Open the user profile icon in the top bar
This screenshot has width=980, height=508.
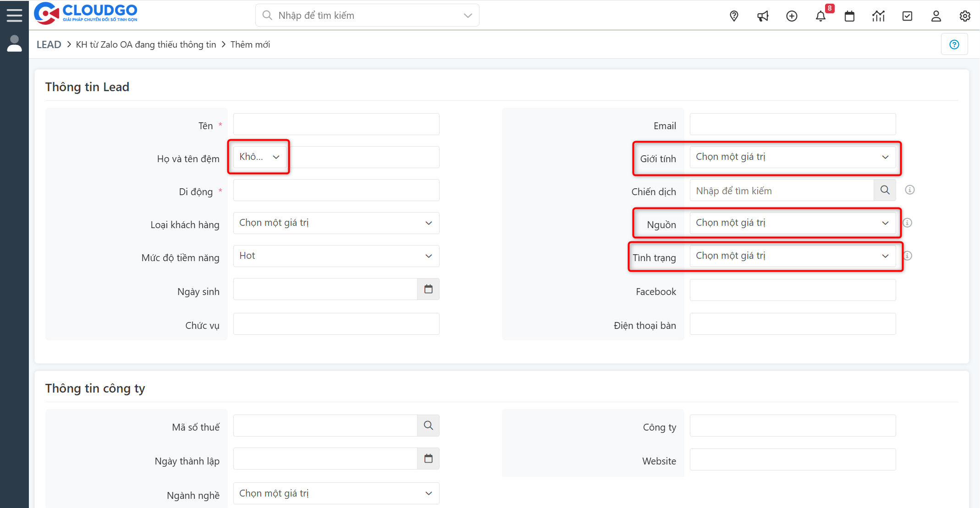pos(936,16)
